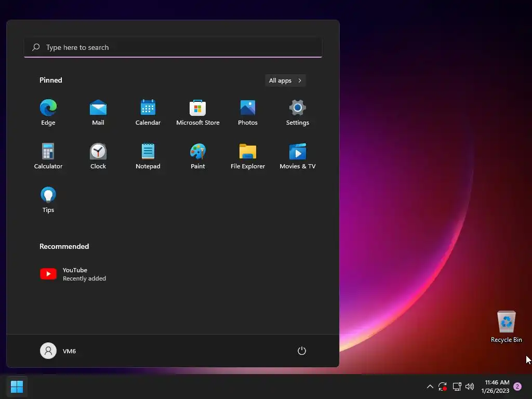This screenshot has width=532, height=399.
Task: Open the VM6 user account menu
Action: coord(58,351)
